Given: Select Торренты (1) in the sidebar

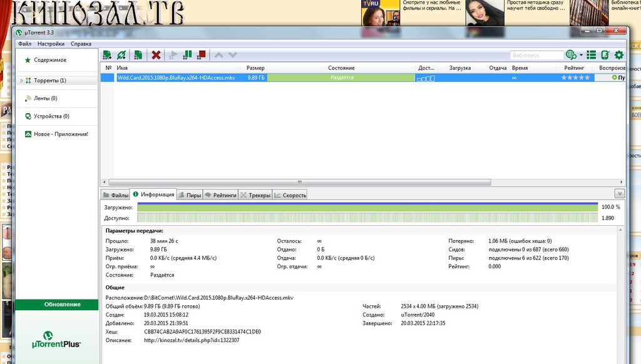Looking at the screenshot, I should [50, 81].
